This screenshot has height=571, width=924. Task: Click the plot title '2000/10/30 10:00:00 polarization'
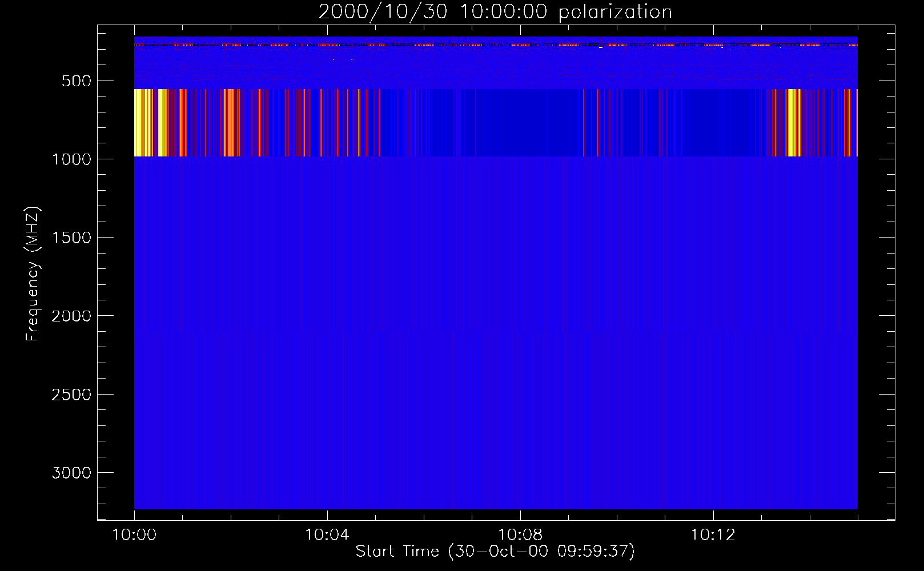(x=495, y=12)
